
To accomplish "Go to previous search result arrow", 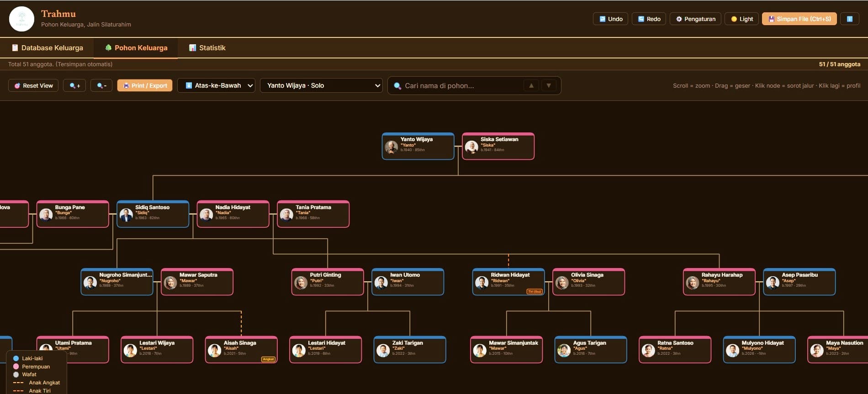I will (531, 85).
